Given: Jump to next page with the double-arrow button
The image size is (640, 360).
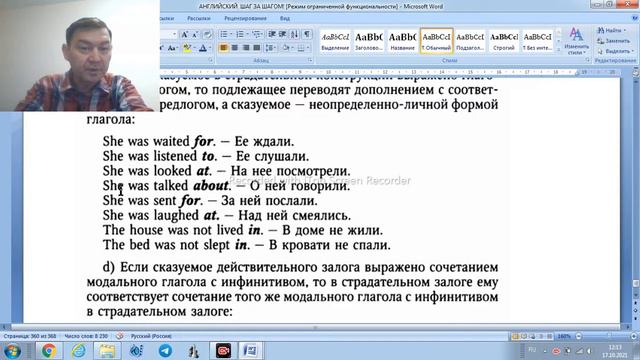Looking at the screenshot, I should [x=636, y=318].
